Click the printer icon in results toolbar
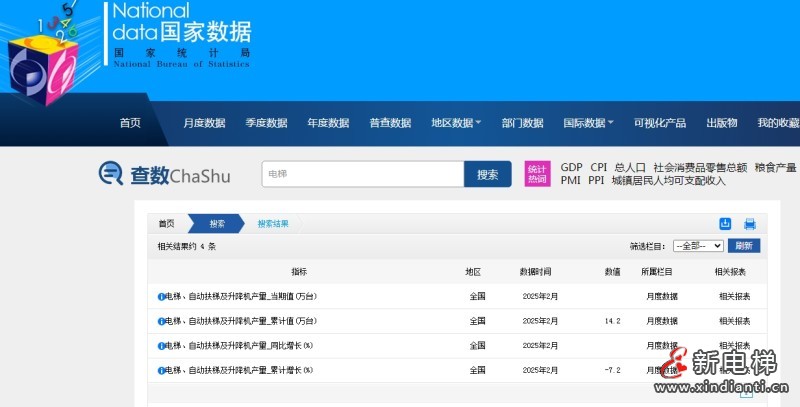The image size is (800, 407). point(749,224)
